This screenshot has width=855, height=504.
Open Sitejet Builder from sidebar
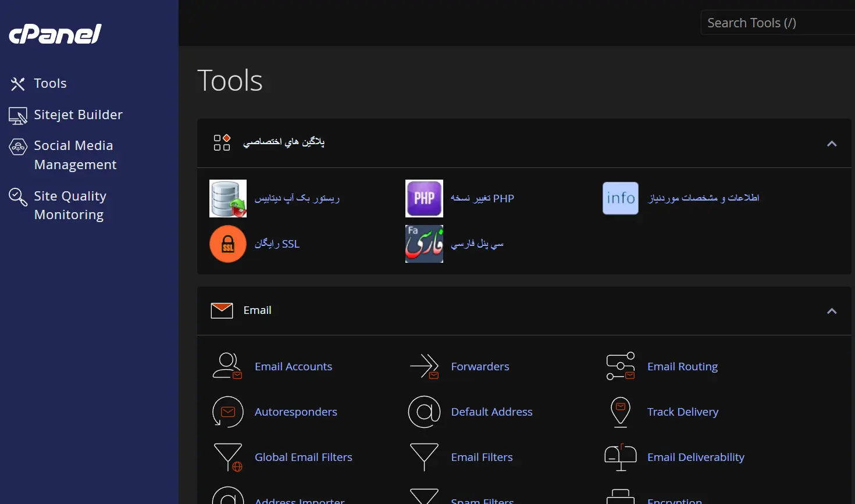coord(78,115)
